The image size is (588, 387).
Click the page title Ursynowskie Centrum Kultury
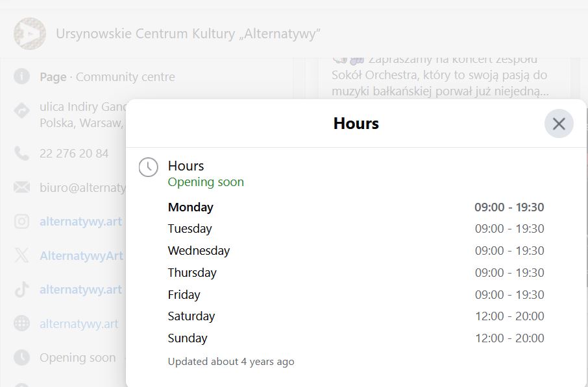tap(188, 34)
